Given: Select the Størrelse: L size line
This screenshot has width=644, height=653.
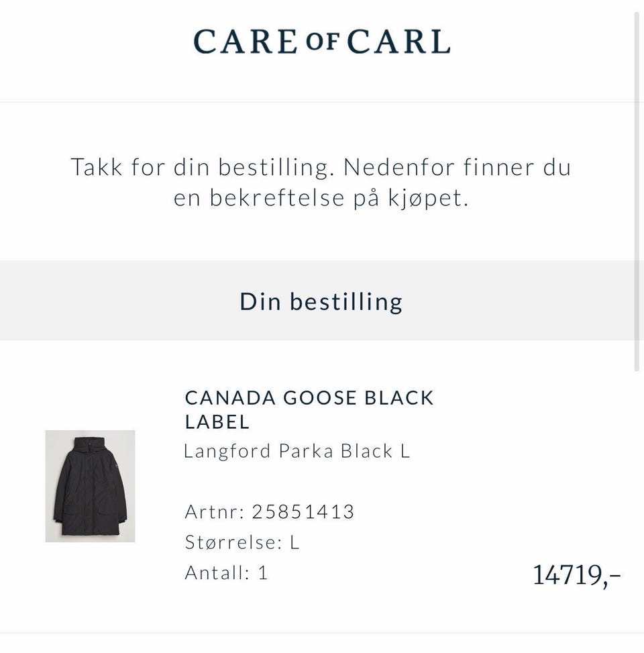Looking at the screenshot, I should [x=242, y=542].
